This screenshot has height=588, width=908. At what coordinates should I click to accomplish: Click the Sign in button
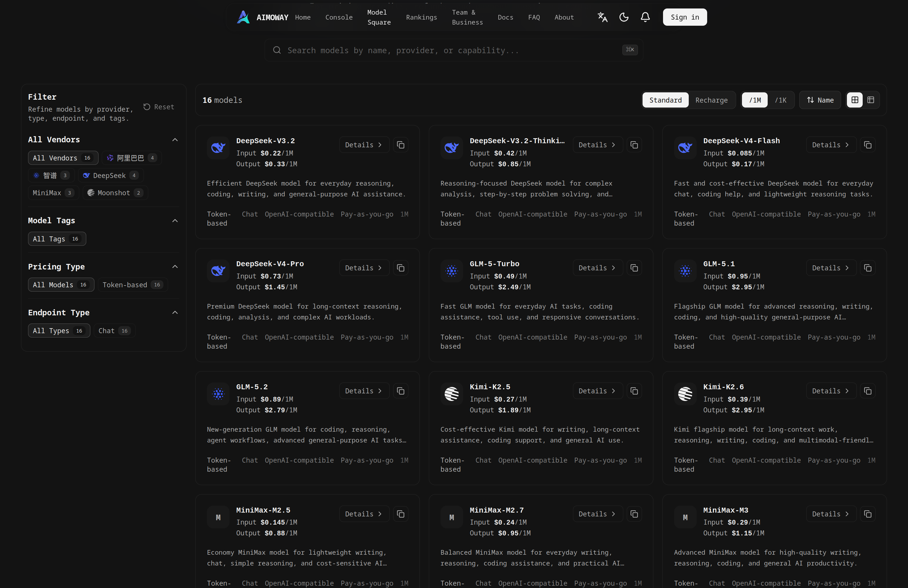(x=685, y=17)
